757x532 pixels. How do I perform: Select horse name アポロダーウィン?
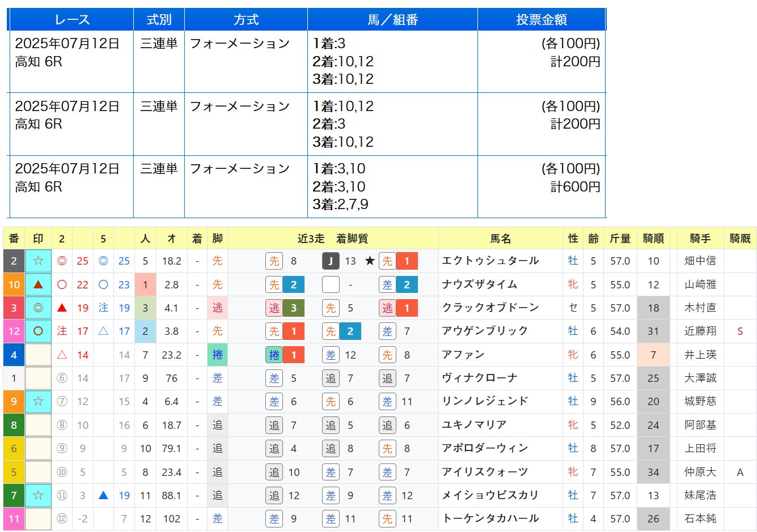[x=485, y=448]
